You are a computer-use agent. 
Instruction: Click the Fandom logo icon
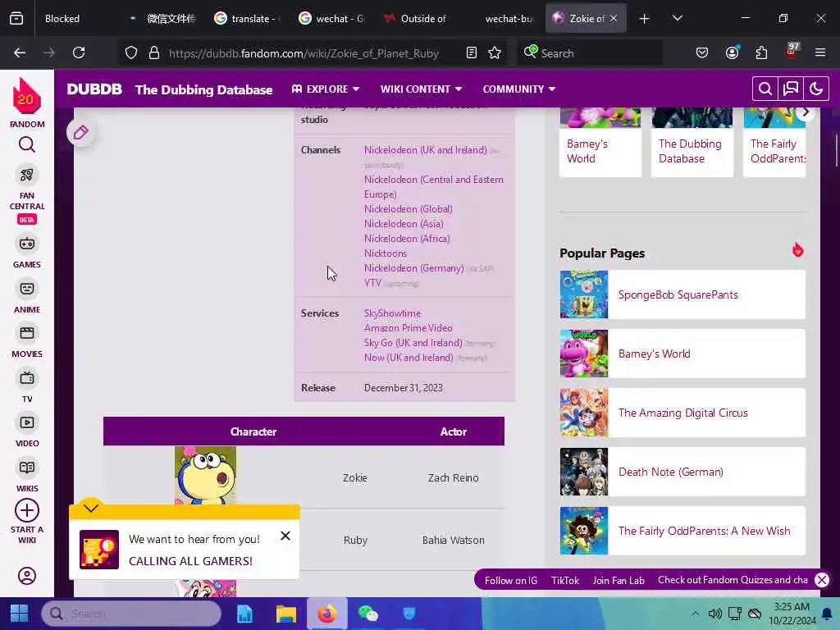26,97
